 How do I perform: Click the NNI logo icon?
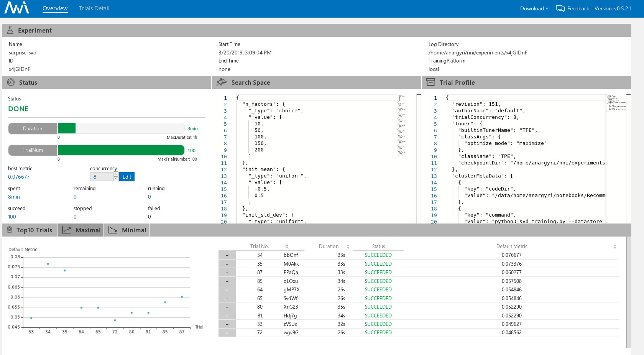click(x=16, y=8)
